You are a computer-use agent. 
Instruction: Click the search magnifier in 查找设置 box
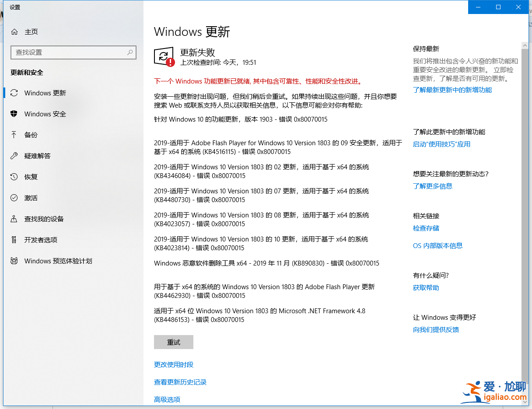[130, 52]
